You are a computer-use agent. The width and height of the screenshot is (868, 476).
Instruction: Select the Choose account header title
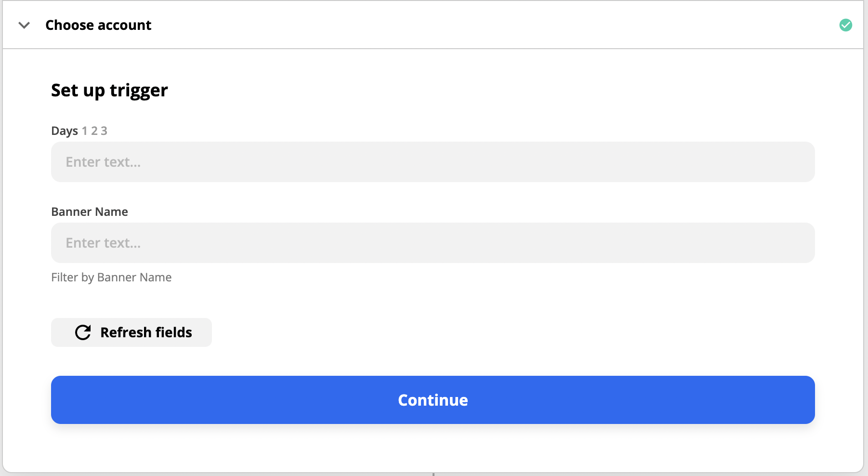[98, 25]
